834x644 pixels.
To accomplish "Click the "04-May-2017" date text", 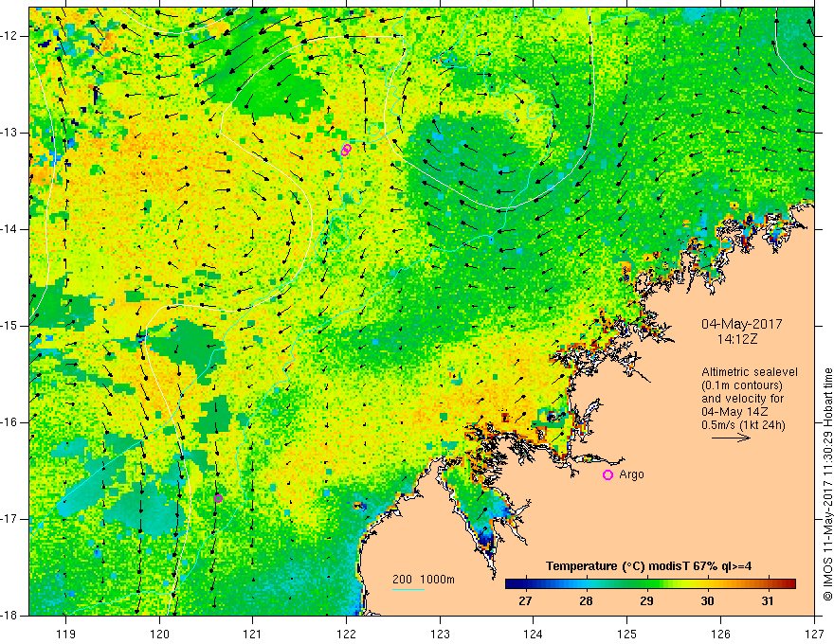I will pyautogui.click(x=741, y=324).
